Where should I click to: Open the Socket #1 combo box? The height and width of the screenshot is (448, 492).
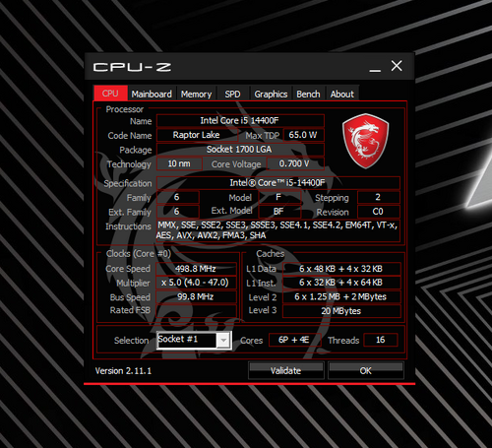194,341
